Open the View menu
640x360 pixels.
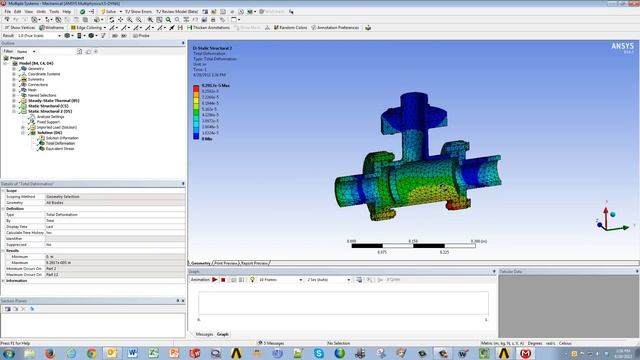29,12
